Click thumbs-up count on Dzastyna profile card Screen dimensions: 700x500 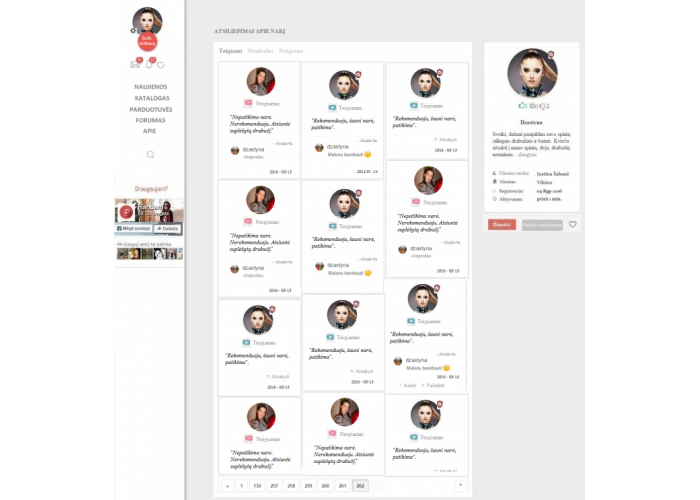click(522, 106)
